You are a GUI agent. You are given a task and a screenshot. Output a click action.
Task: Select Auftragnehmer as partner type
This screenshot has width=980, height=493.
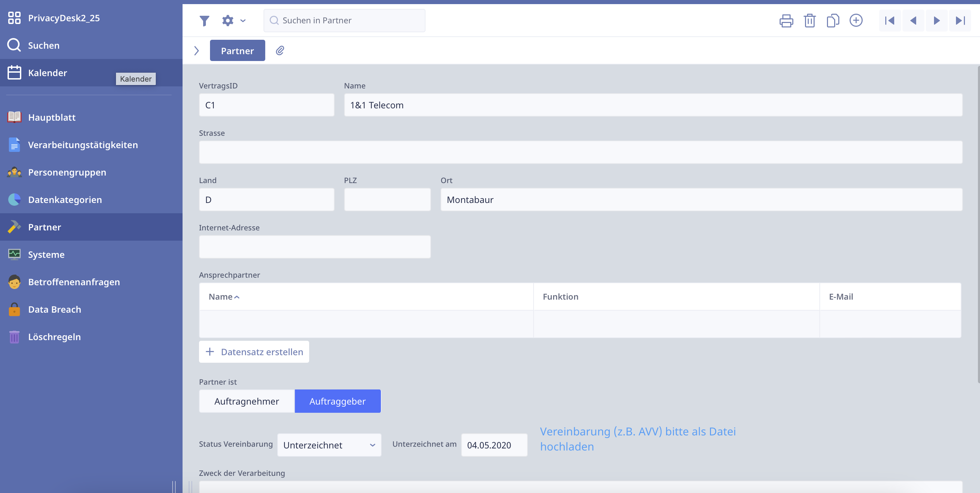click(x=246, y=401)
